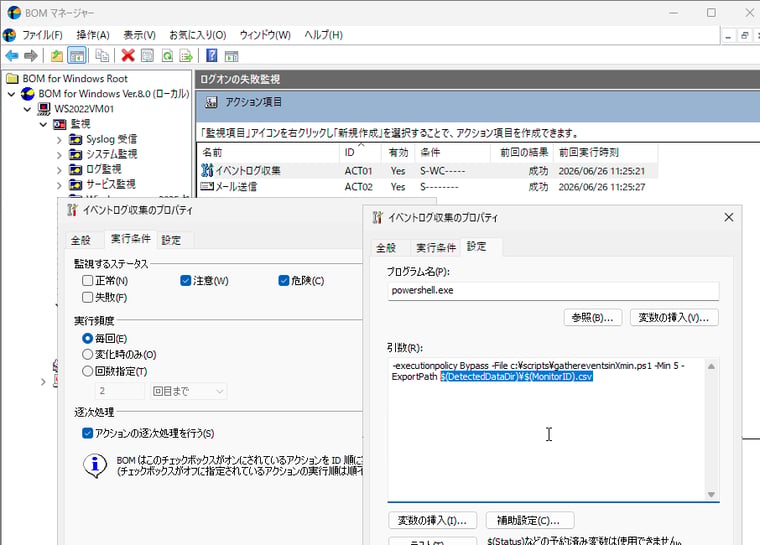Uncheck the 危険(C) status checkbox
Viewport: 760px width, 545px height.
284,281
